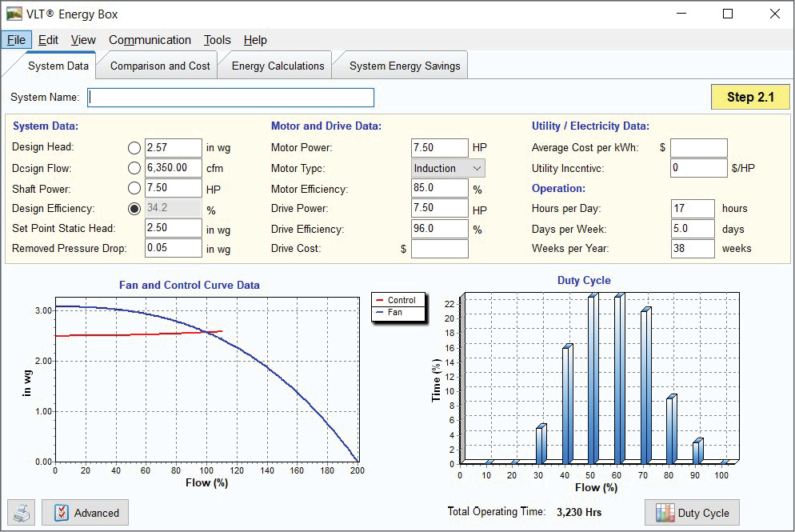Screen dimensions: 795x532
Task: Open the Communication menu
Action: [x=150, y=40]
